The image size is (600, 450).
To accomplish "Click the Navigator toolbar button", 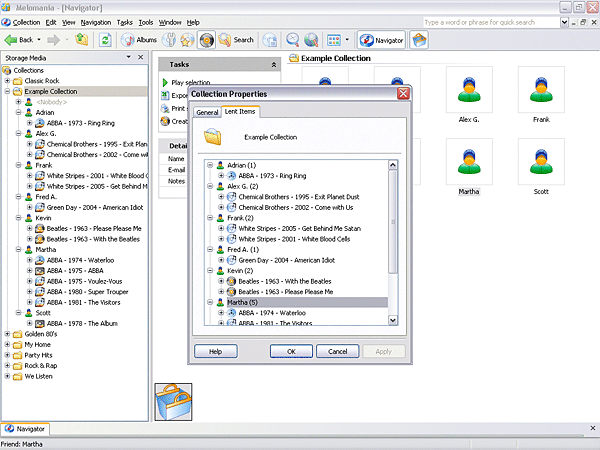I will point(381,40).
